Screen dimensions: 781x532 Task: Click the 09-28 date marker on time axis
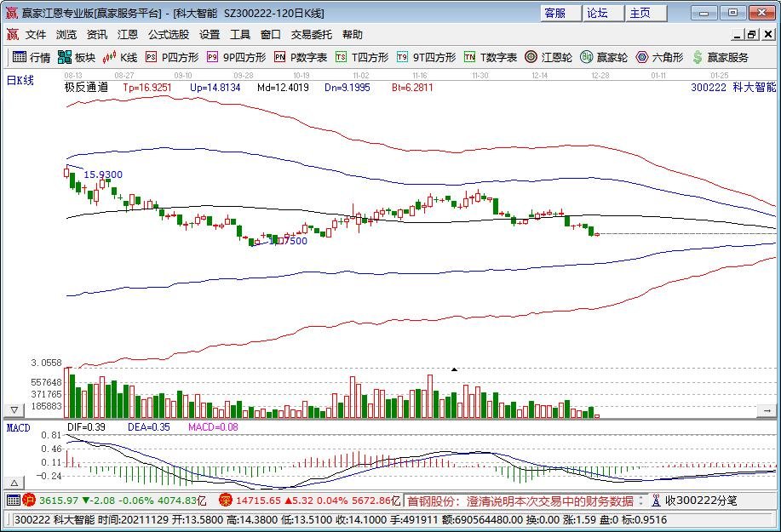(x=243, y=76)
